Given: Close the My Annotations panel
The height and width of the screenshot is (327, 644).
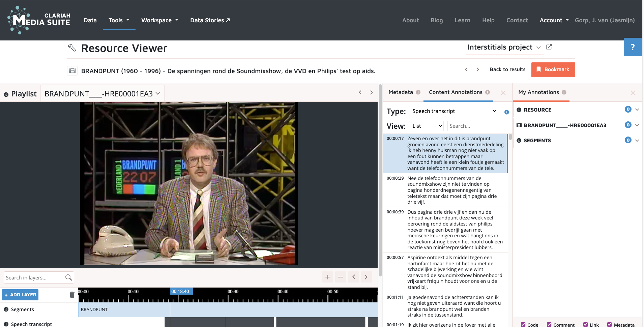Looking at the screenshot, I should tap(633, 93).
